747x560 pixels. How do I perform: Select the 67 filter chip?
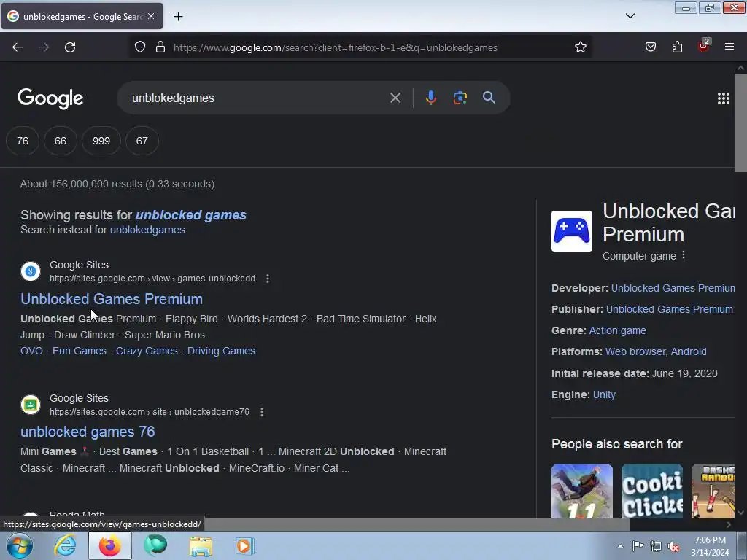point(142,141)
